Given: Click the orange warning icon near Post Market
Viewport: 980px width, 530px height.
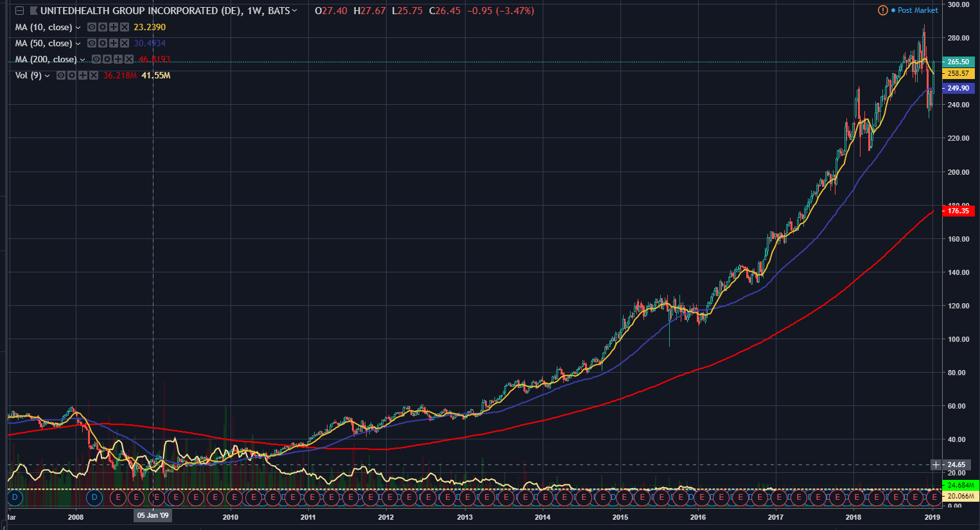Looking at the screenshot, I should [883, 10].
